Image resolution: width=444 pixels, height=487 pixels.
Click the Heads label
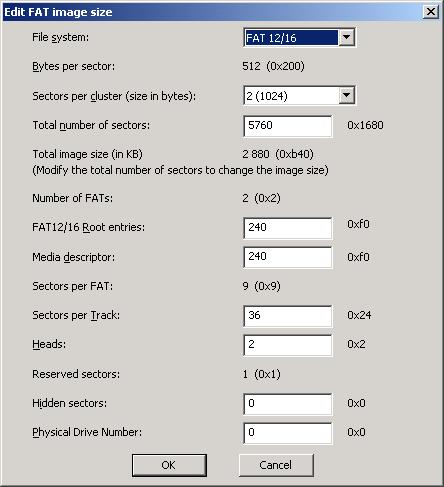point(49,344)
